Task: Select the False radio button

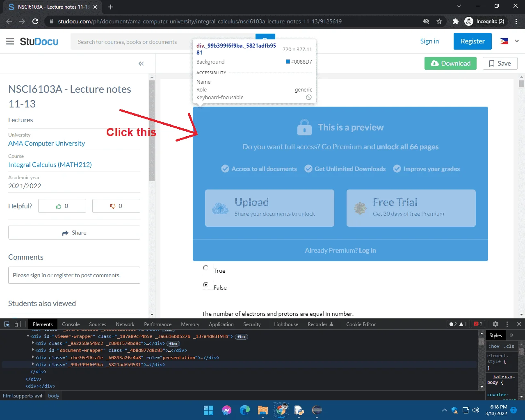Action: pyautogui.click(x=205, y=284)
